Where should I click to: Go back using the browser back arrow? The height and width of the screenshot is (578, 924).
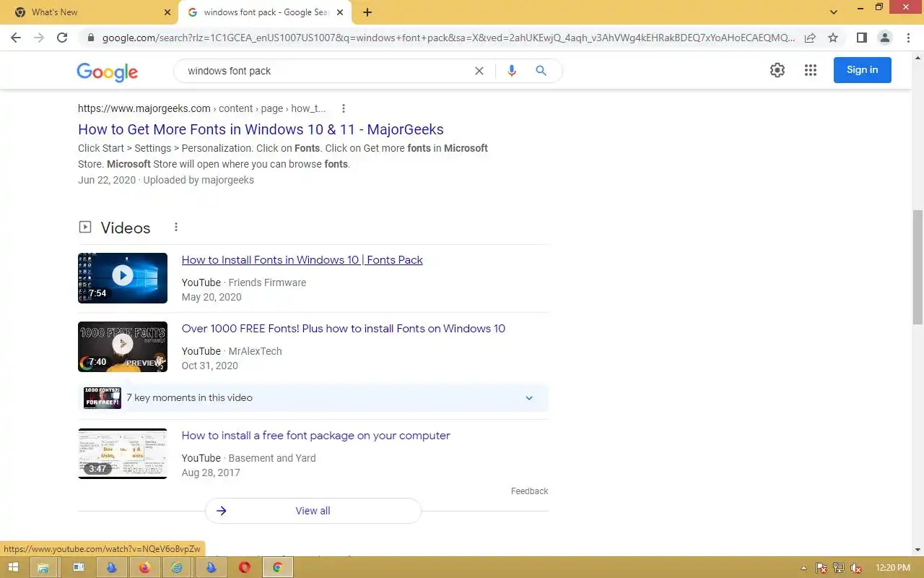click(16, 38)
